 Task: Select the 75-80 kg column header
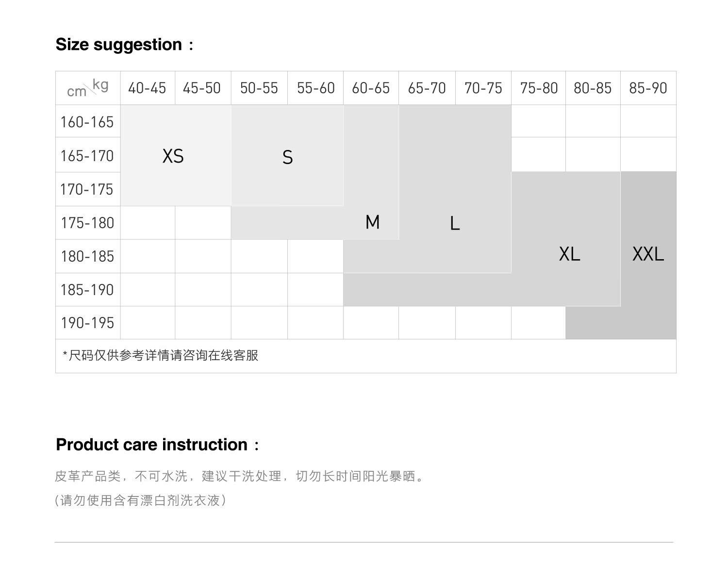coord(539,88)
